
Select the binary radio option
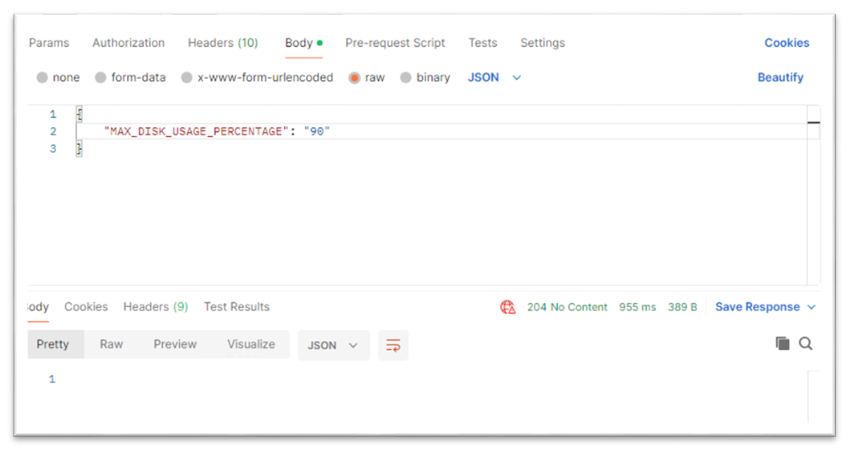pyautogui.click(x=406, y=78)
